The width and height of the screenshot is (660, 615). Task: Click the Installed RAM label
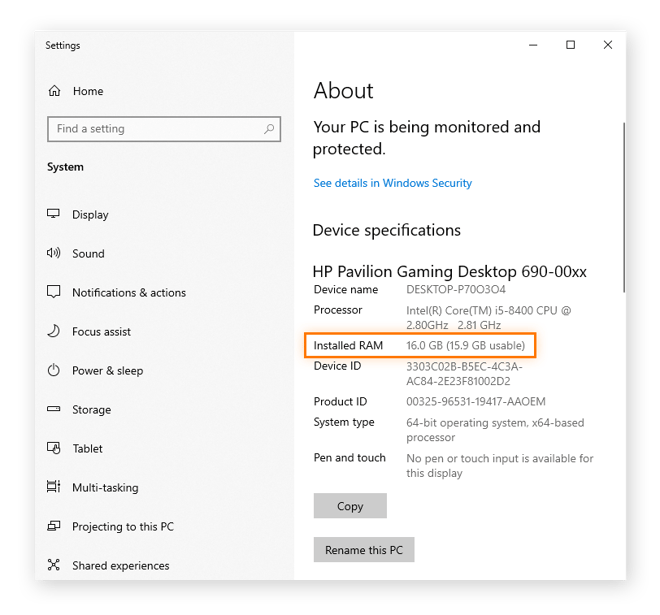click(348, 345)
